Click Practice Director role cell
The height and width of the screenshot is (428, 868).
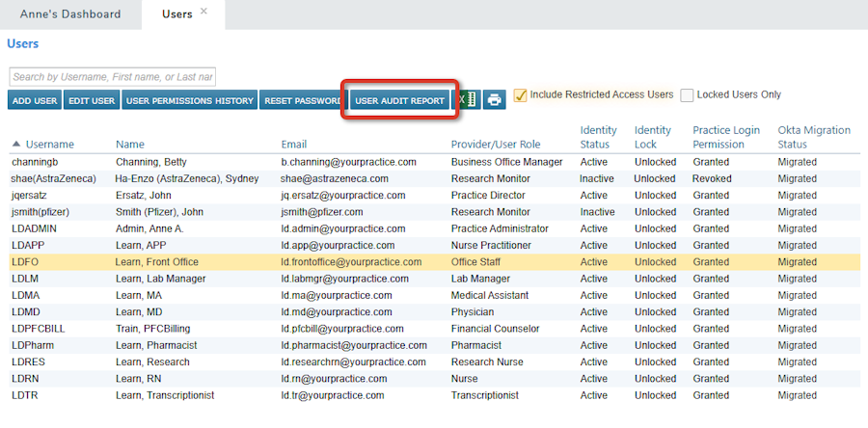(488, 195)
